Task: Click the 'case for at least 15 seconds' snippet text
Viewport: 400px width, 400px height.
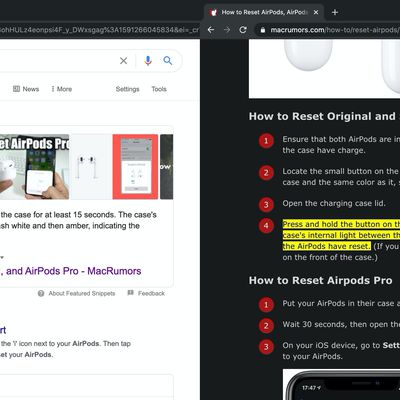Action: 79,215
